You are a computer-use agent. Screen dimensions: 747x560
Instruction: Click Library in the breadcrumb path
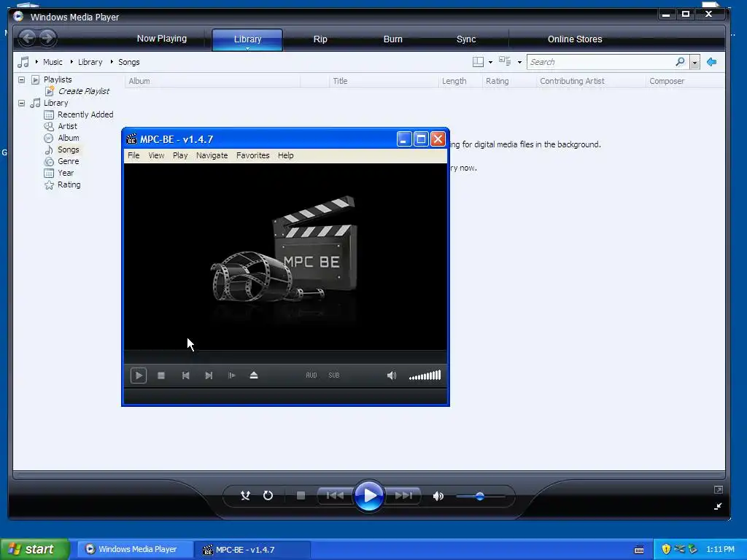click(90, 62)
